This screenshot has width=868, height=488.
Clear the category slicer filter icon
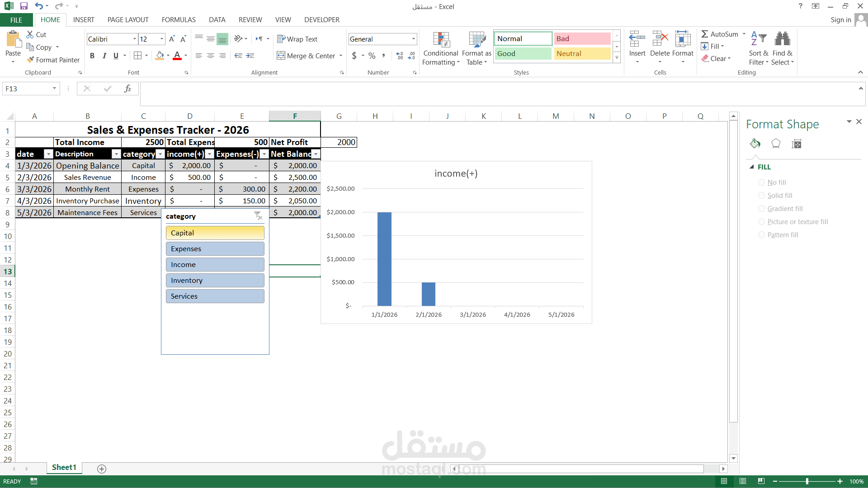(x=258, y=216)
